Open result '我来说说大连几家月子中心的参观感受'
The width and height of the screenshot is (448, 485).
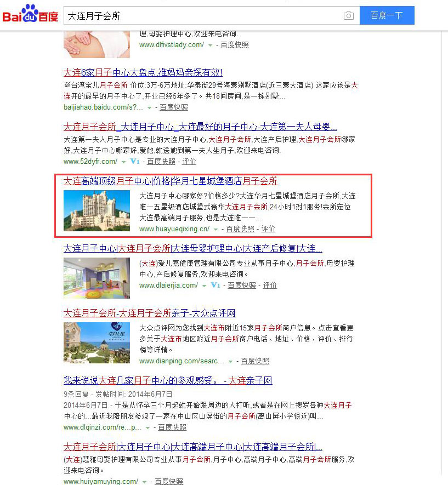click(x=168, y=380)
